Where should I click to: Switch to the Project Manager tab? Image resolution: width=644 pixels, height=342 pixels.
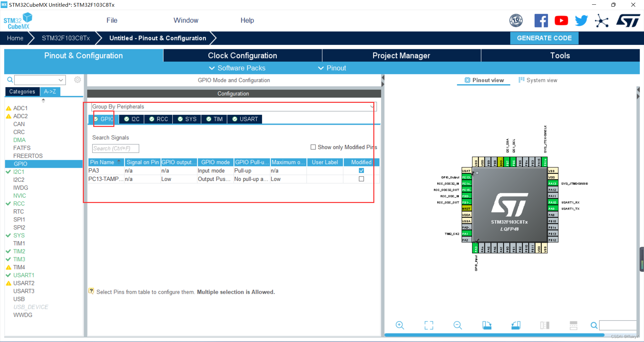pyautogui.click(x=401, y=56)
